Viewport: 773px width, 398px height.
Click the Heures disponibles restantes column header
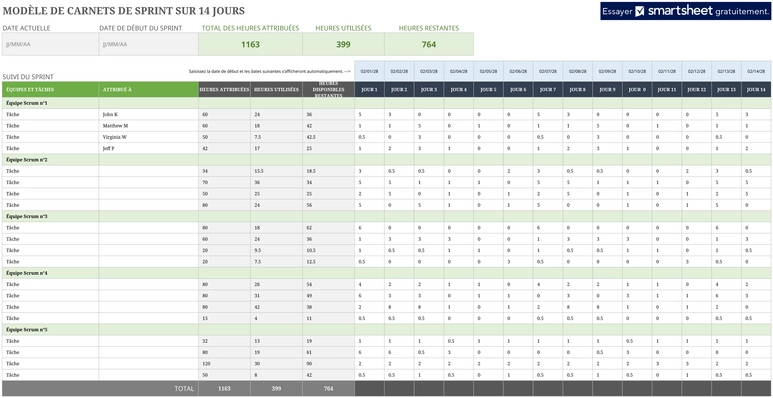pos(328,90)
